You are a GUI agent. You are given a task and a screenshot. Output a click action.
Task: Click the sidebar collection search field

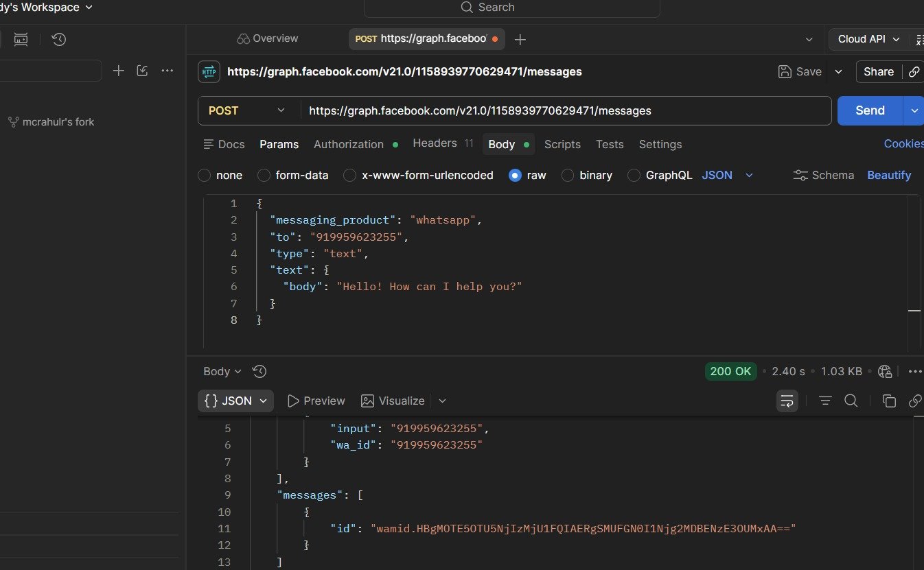(x=51, y=71)
